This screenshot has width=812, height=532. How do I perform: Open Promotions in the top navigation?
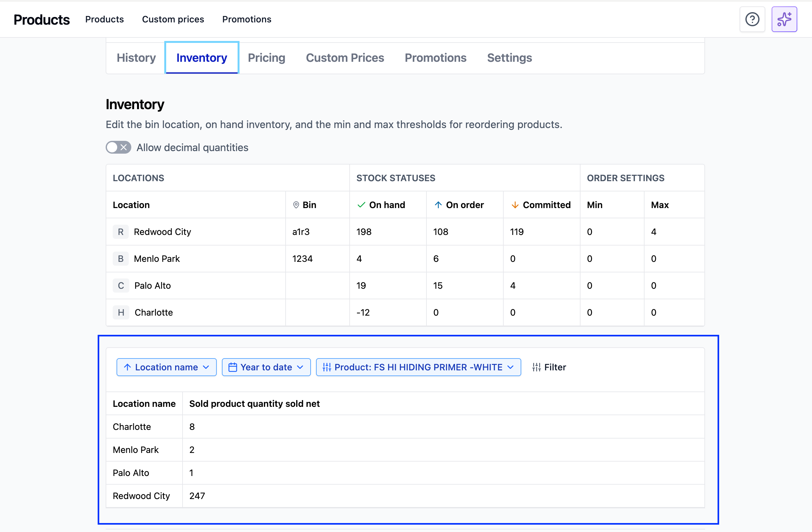(246, 20)
